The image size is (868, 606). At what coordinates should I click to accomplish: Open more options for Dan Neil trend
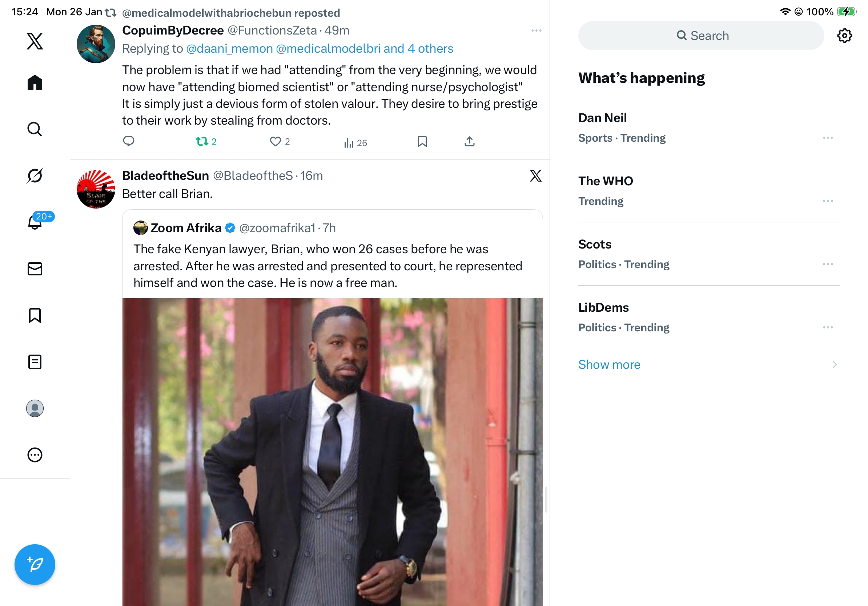(828, 138)
